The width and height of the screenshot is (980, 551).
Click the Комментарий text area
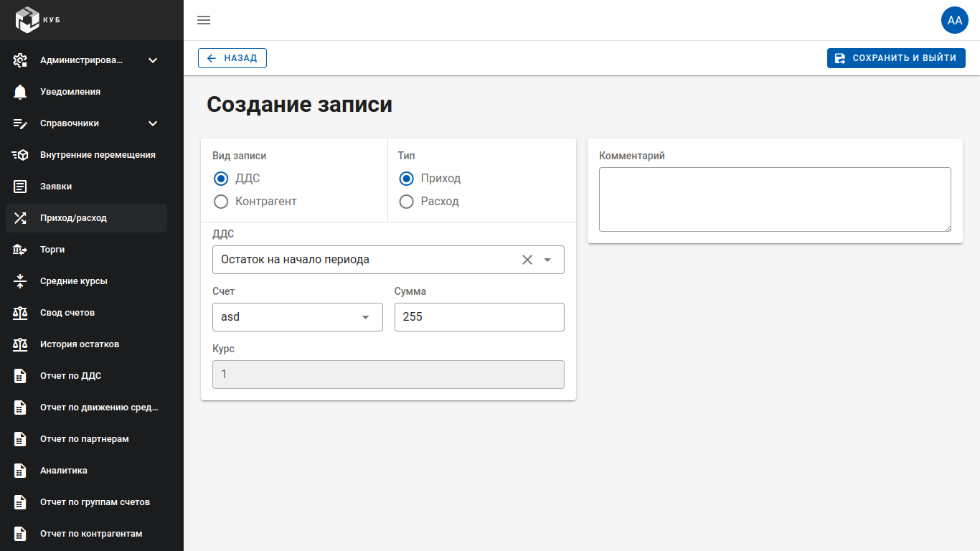[x=775, y=199]
